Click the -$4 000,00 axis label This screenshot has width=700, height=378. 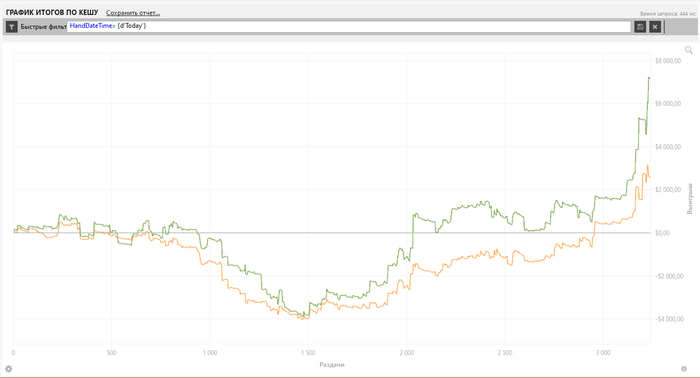pos(669,319)
